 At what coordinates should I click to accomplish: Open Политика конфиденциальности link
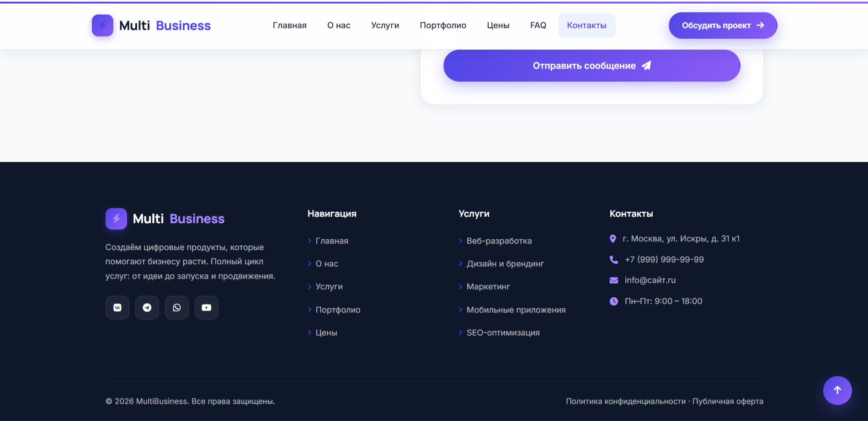point(626,401)
